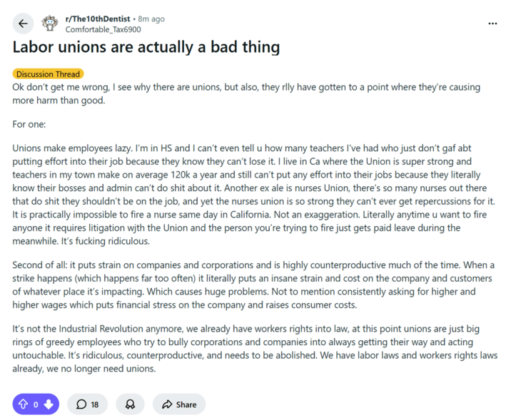Image resolution: width=511 pixels, height=420 pixels.
Task: Share this post
Action: (x=179, y=404)
